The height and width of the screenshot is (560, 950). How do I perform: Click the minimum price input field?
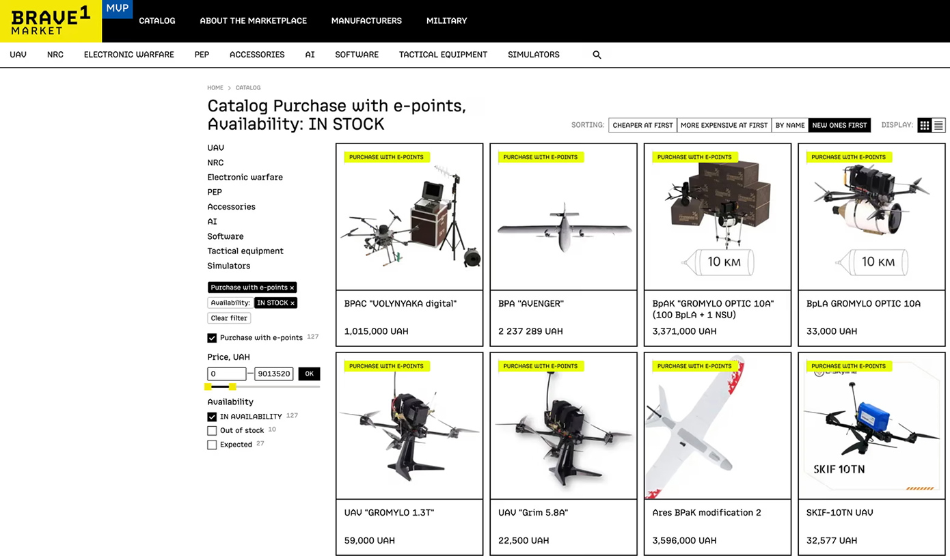tap(226, 374)
